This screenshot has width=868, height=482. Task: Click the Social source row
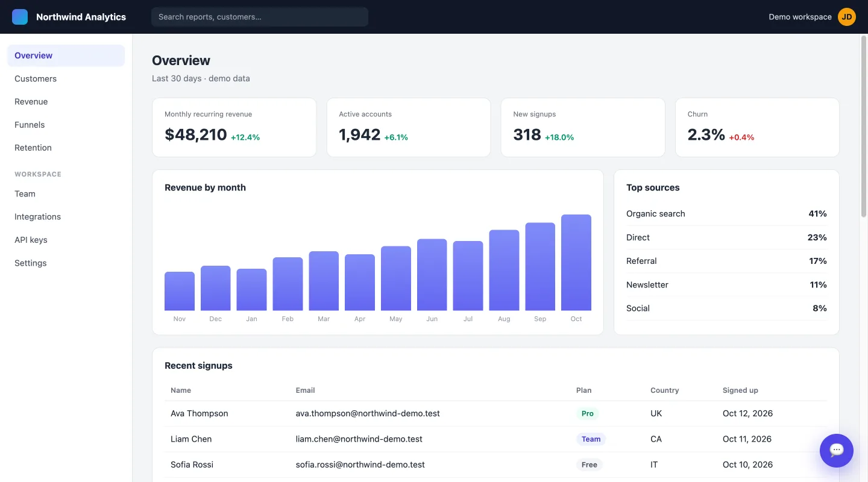point(726,308)
